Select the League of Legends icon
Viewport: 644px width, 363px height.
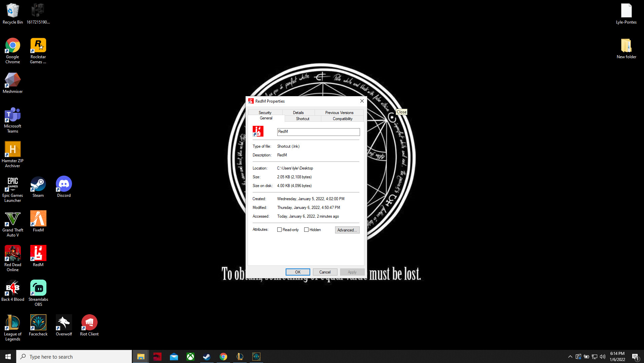click(x=13, y=328)
